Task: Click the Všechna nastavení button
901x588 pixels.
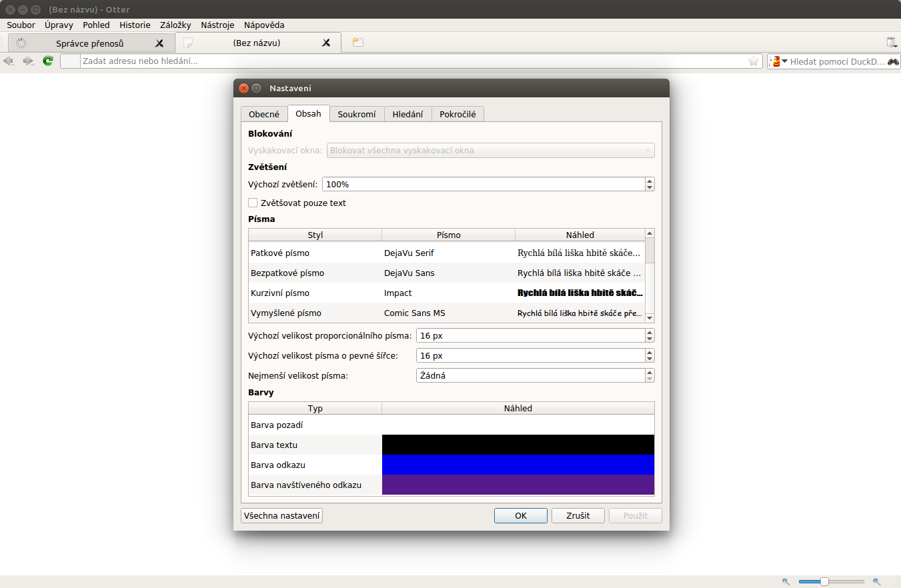Action: tap(281, 515)
